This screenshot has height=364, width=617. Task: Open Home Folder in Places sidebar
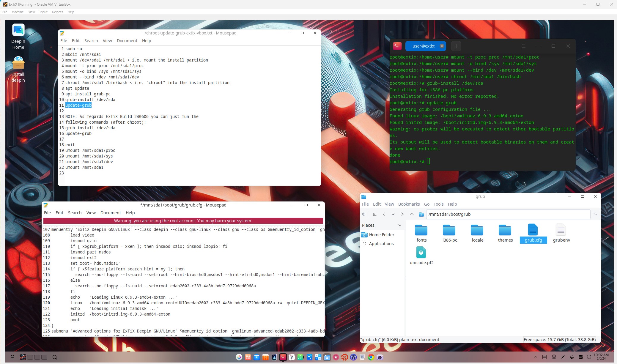point(378,235)
